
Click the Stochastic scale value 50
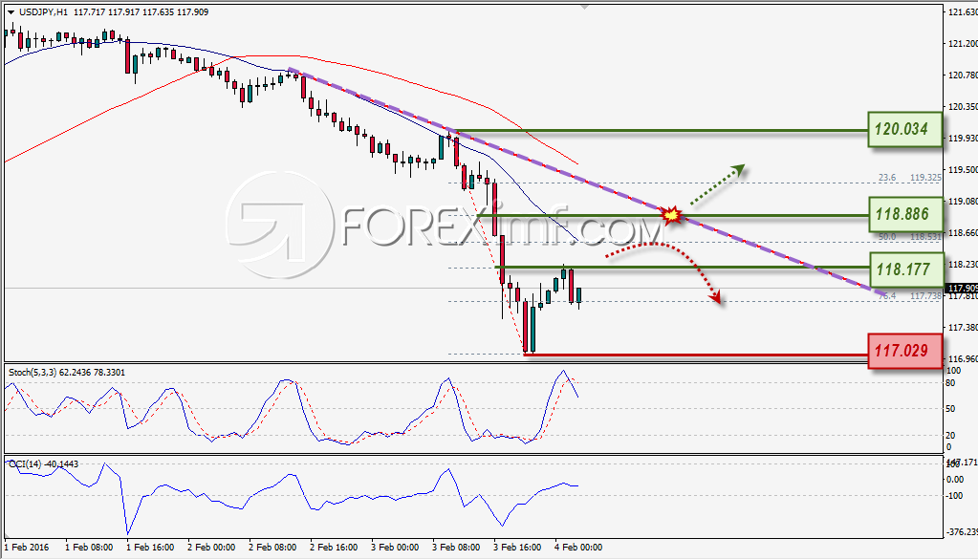[950, 409]
